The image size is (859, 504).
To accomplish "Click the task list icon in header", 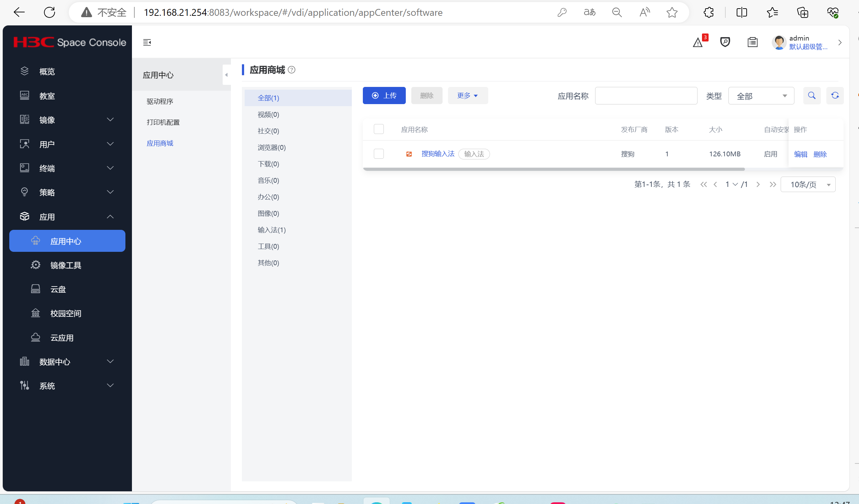I will point(752,42).
